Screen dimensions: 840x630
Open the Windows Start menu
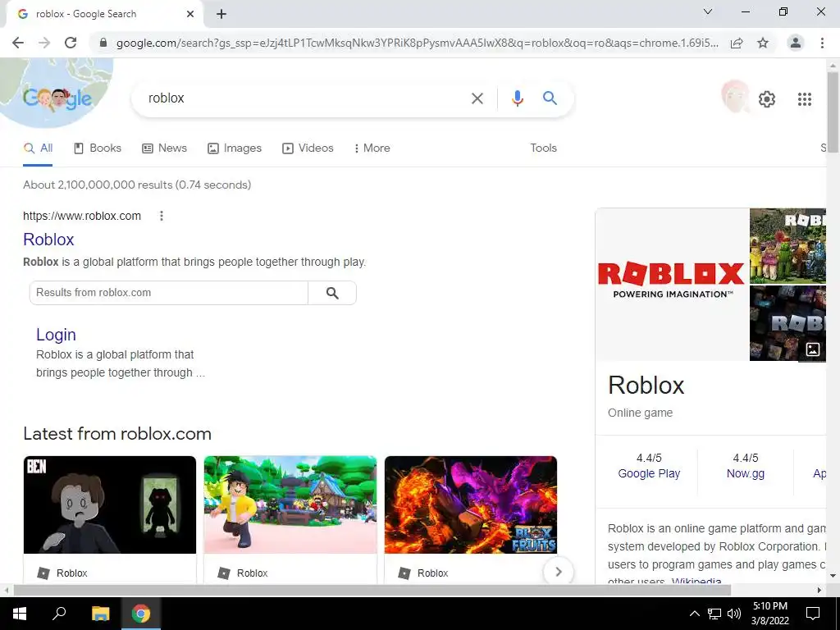(x=20, y=614)
